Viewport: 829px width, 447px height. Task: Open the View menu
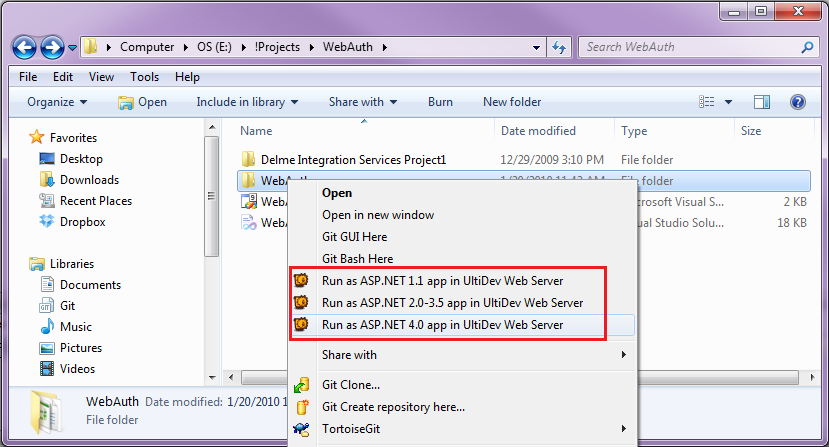click(x=101, y=77)
